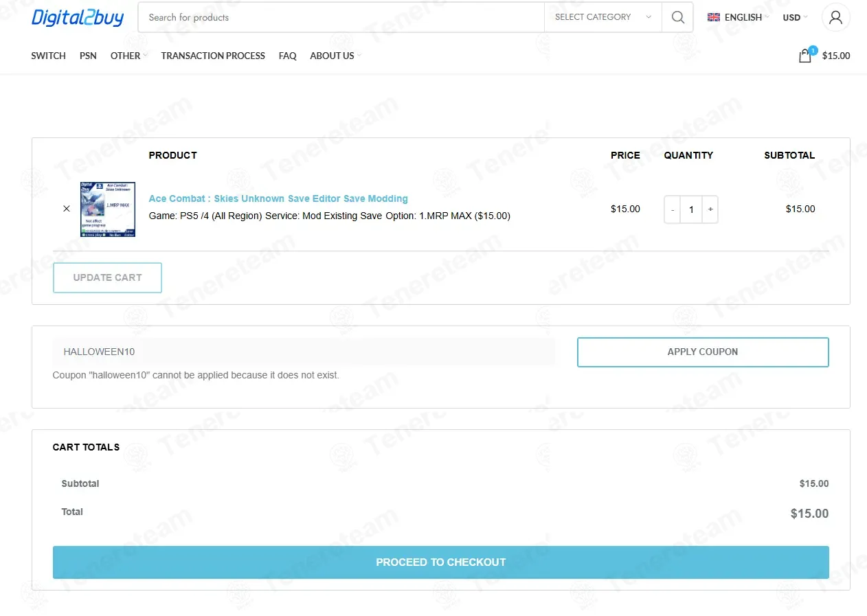
Task: Click the coupon code input field
Action: 304,352
